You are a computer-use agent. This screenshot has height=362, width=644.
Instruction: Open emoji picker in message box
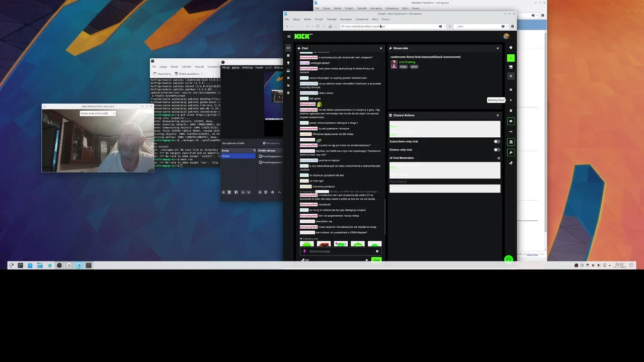pyautogui.click(x=377, y=251)
